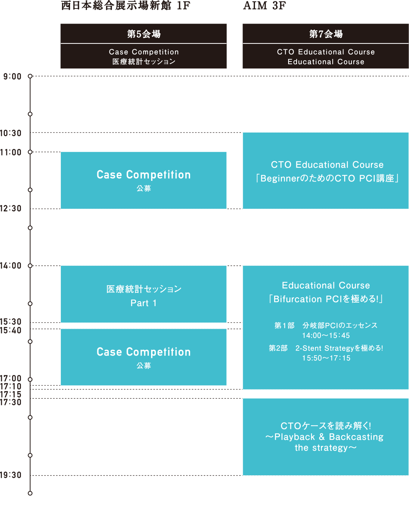Click the 西日本総合展示場新館 1F heading
Image resolution: width=409 pixels, height=532 pixels.
coord(125,6)
